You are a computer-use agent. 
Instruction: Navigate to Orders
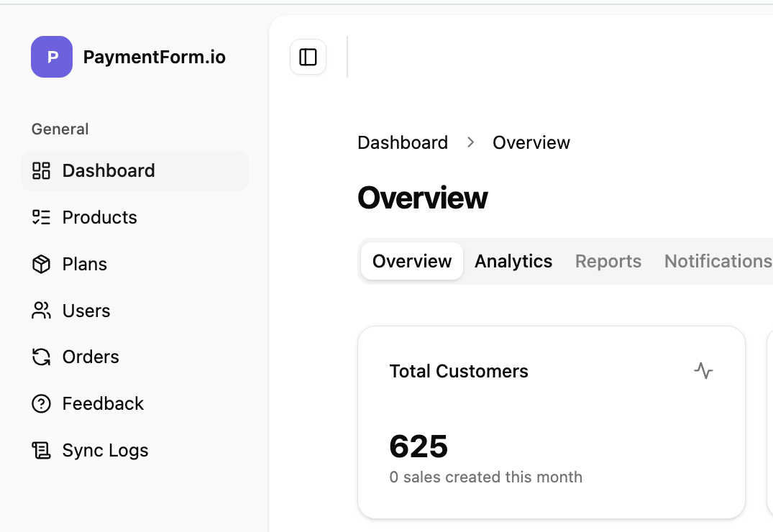click(x=134, y=357)
